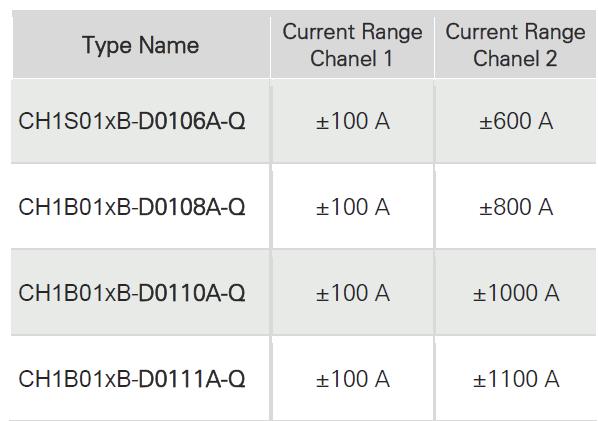Click ±100 A in the D0111A row
598x421 pixels.
[353, 379]
